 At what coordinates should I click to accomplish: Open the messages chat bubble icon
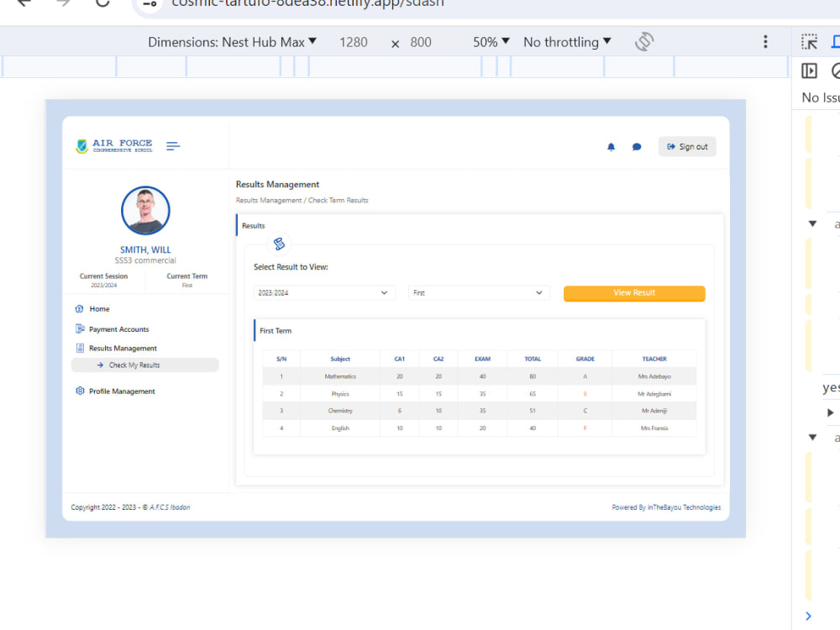637,147
